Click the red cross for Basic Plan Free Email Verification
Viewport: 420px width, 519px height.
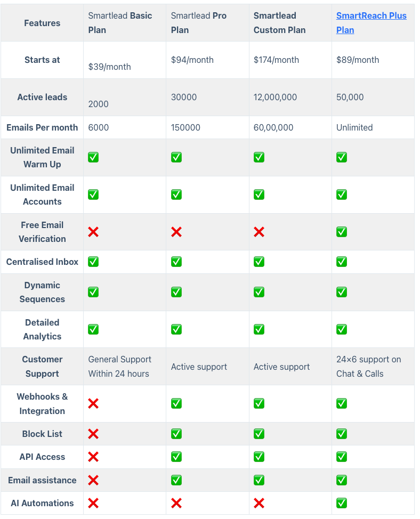pyautogui.click(x=93, y=232)
